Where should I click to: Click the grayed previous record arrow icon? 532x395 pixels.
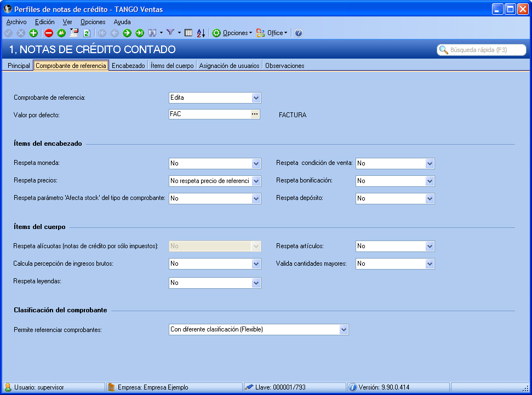pyautogui.click(x=115, y=33)
